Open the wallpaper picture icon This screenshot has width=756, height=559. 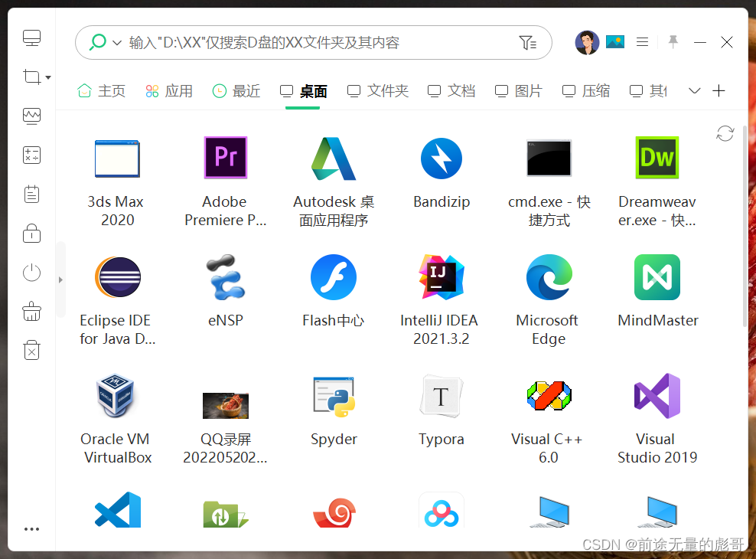(x=615, y=42)
